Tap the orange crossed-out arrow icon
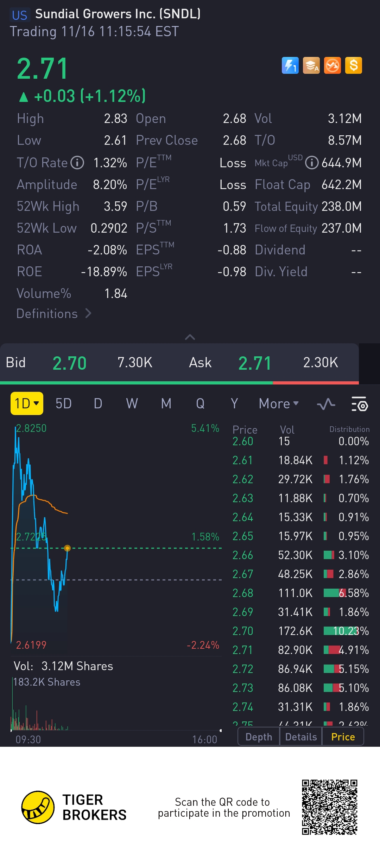 (x=332, y=65)
